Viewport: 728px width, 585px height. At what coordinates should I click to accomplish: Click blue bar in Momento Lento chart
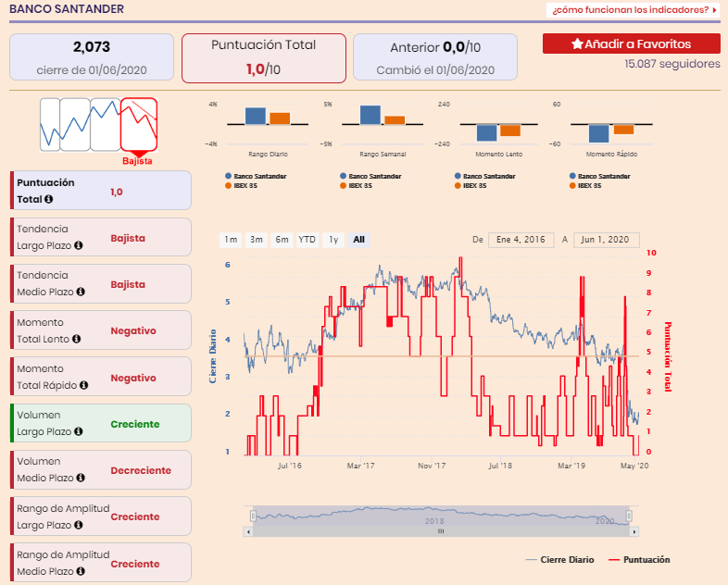(x=486, y=132)
